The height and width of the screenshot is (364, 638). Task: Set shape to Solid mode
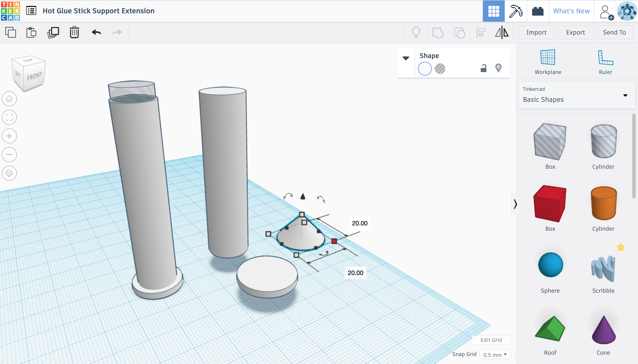(x=425, y=68)
